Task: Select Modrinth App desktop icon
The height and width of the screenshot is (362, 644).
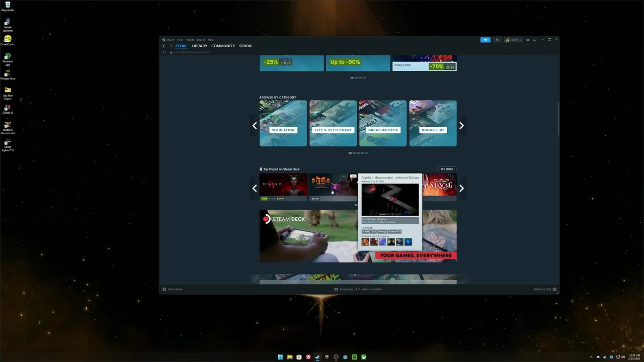Action: pos(8,59)
